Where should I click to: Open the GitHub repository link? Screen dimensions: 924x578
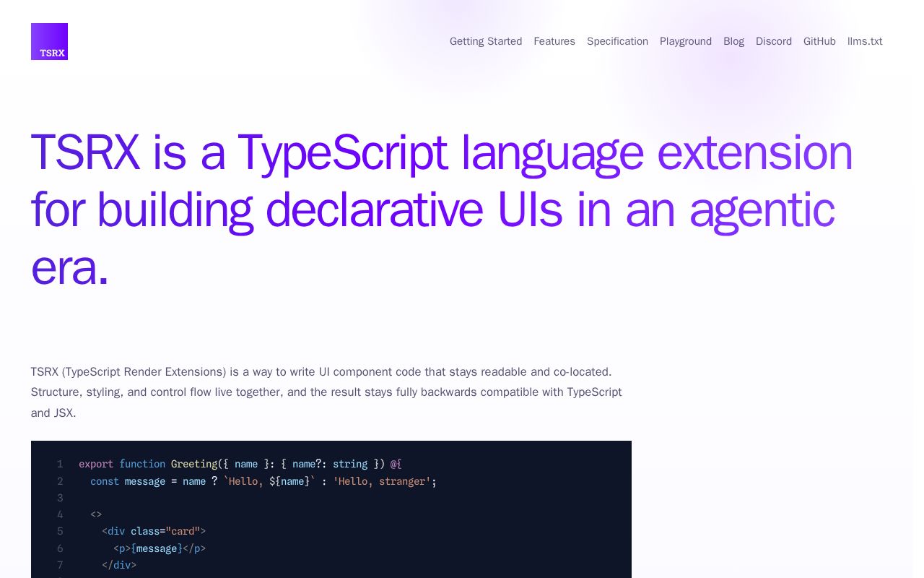(819, 41)
